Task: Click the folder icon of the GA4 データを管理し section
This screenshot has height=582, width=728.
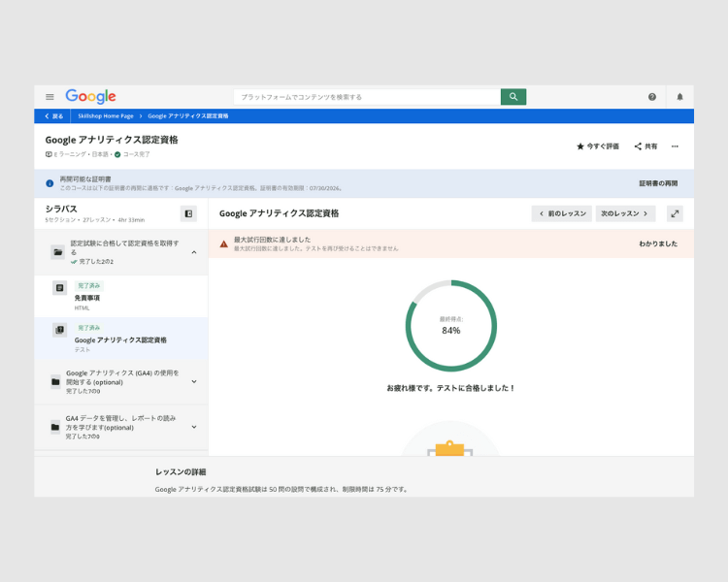Action: point(55,427)
